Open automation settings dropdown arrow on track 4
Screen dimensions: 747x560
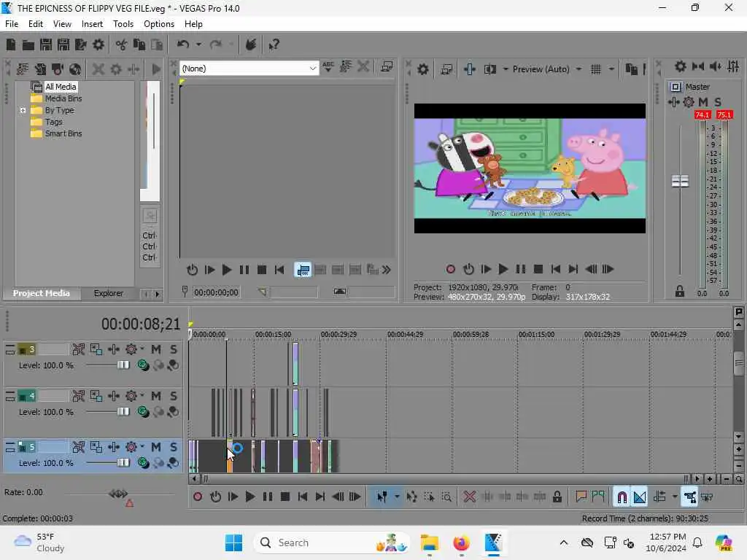142,395
